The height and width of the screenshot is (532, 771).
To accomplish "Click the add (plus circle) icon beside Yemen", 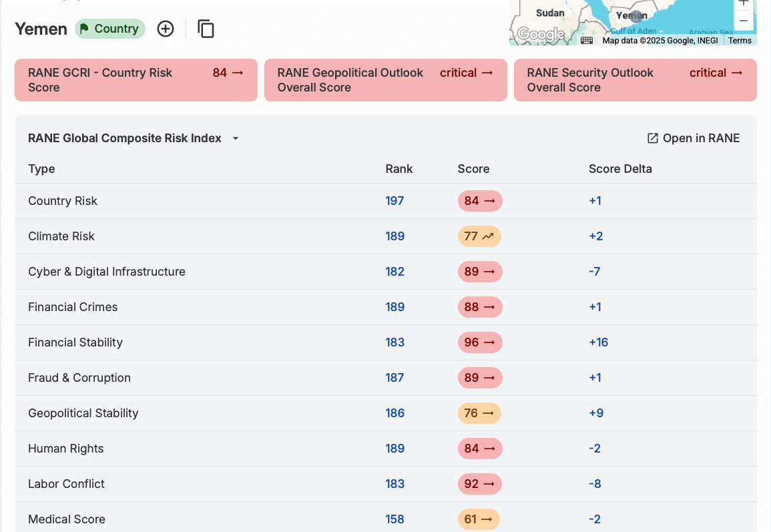I will [x=166, y=29].
